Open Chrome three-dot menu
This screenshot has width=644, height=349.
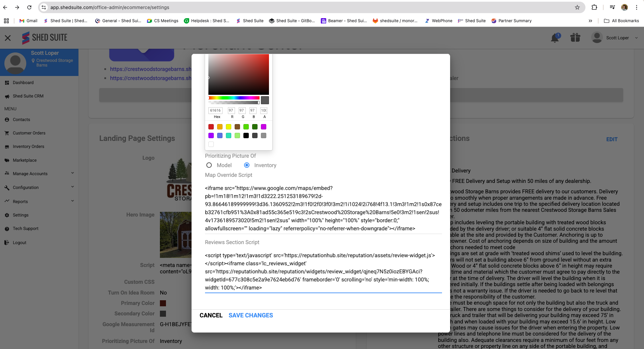pyautogui.click(x=637, y=7)
